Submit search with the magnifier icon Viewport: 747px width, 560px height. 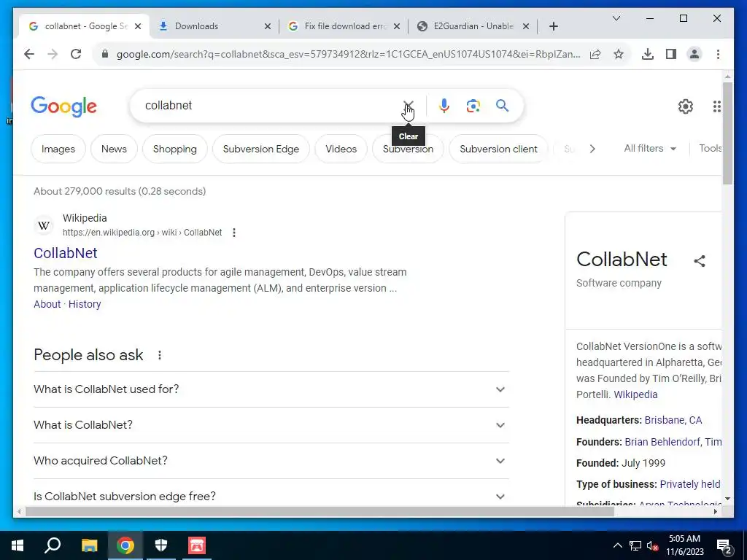(x=502, y=106)
